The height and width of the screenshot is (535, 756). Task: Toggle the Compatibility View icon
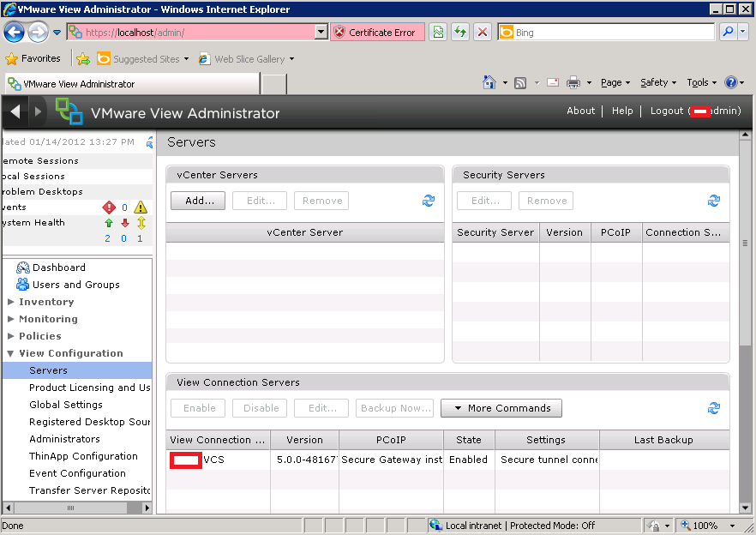tap(438, 33)
